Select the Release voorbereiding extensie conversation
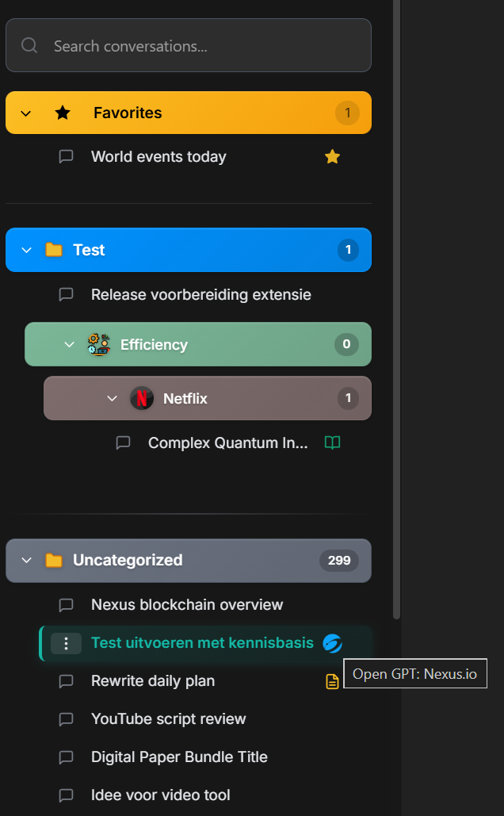The width and height of the screenshot is (504, 816). pyautogui.click(x=200, y=294)
